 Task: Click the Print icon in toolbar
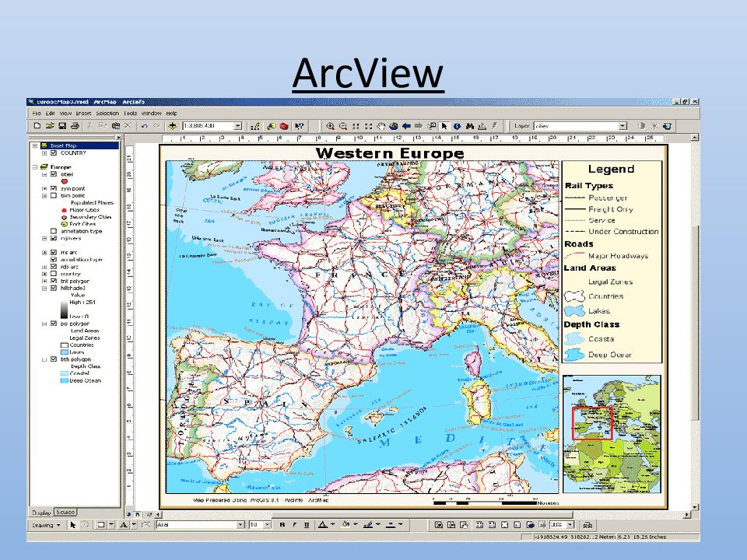[x=75, y=126]
